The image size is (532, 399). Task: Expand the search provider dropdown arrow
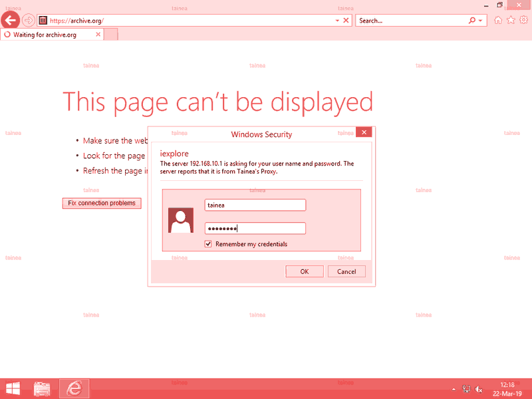pyautogui.click(x=480, y=21)
